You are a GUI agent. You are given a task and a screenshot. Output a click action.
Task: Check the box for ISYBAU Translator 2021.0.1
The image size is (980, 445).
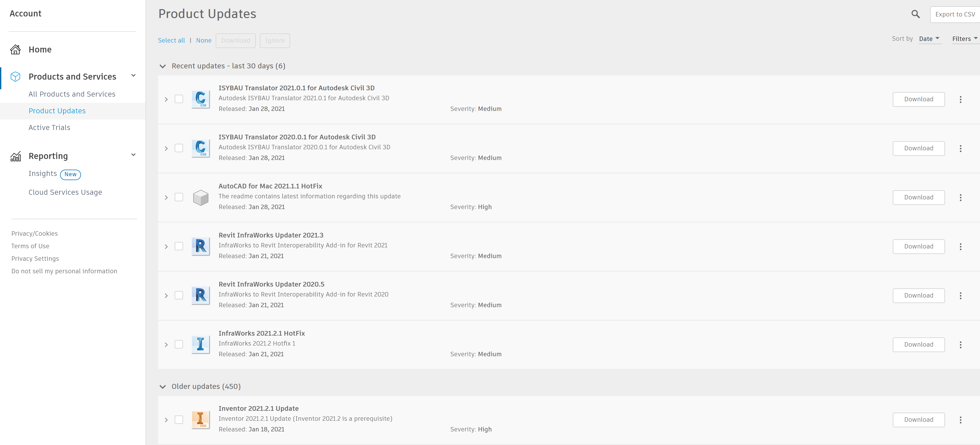tap(179, 99)
